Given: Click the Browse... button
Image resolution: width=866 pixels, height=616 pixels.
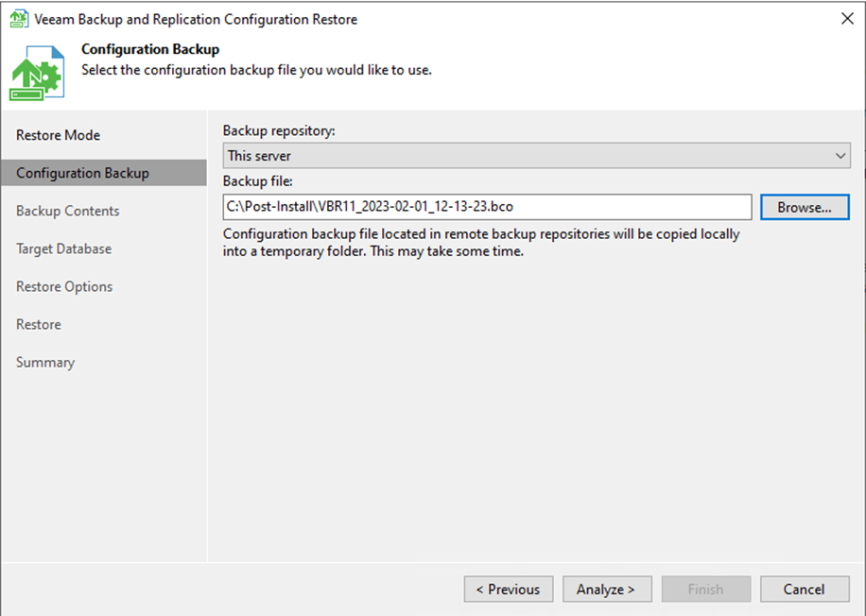Looking at the screenshot, I should [x=805, y=207].
